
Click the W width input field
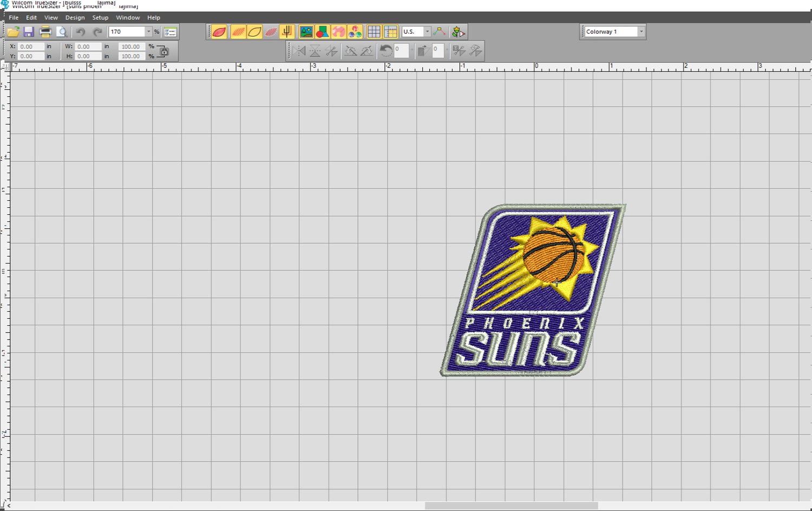[x=88, y=47]
